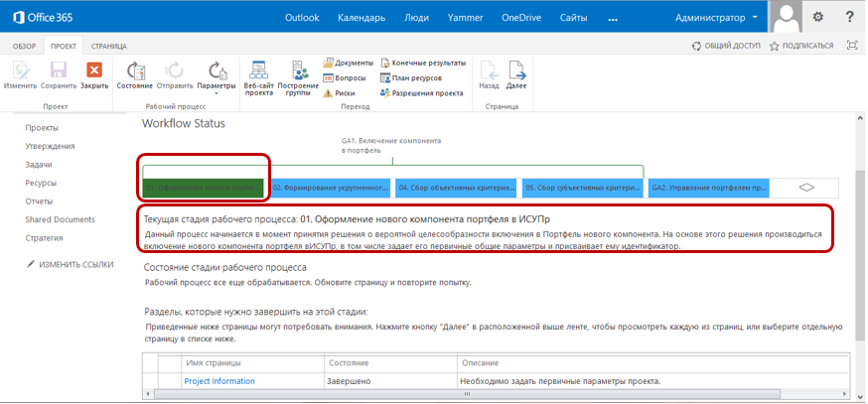Click the Завершено status cell
Image resolution: width=868 pixels, height=404 pixels.
(x=349, y=381)
